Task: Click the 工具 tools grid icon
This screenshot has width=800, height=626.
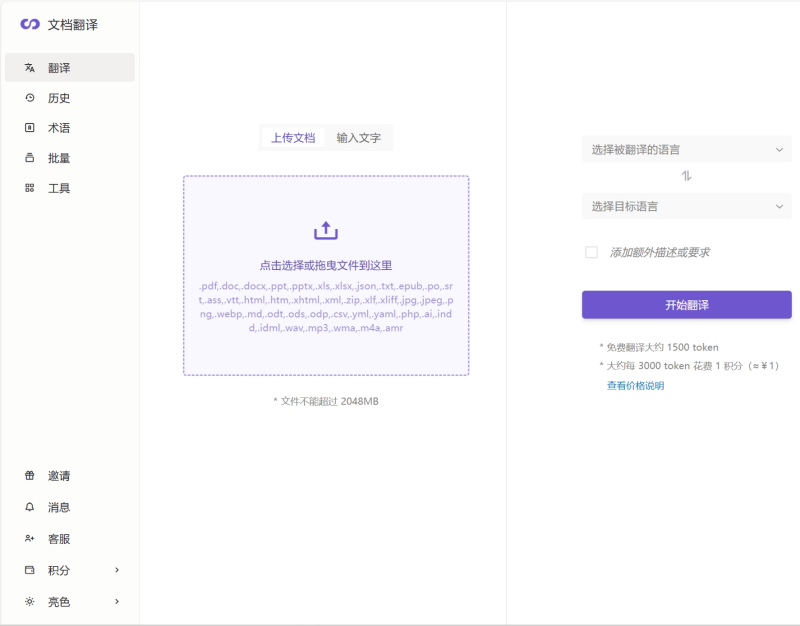Action: tap(30, 188)
